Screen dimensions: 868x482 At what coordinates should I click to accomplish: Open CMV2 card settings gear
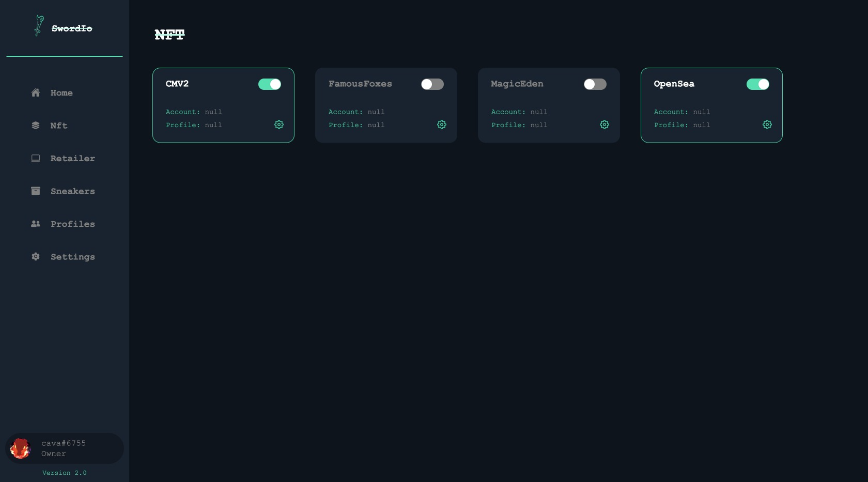click(x=279, y=125)
